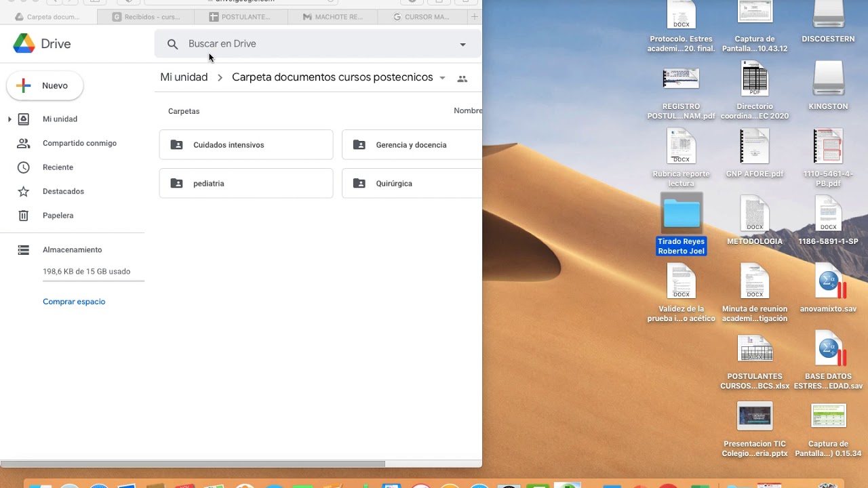Switch to the CURSOR MA browser tab
This screenshot has height=488, width=868.
click(x=422, y=17)
